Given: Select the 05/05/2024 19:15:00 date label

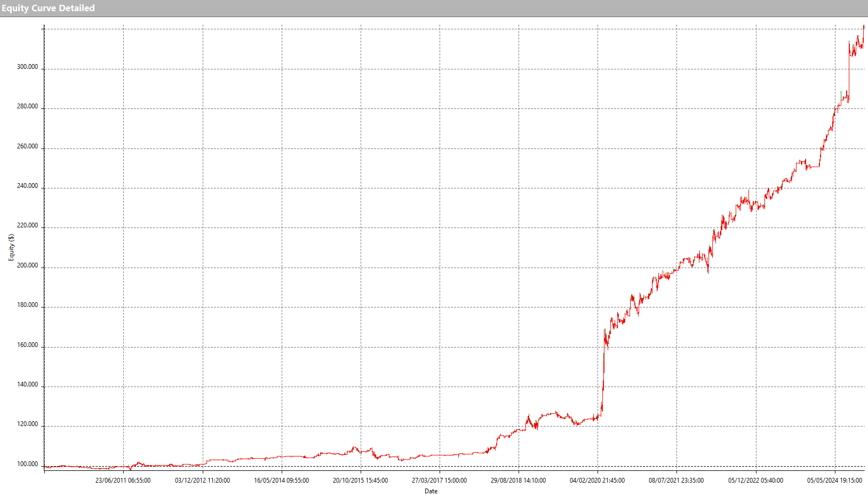Looking at the screenshot, I should (x=834, y=481).
